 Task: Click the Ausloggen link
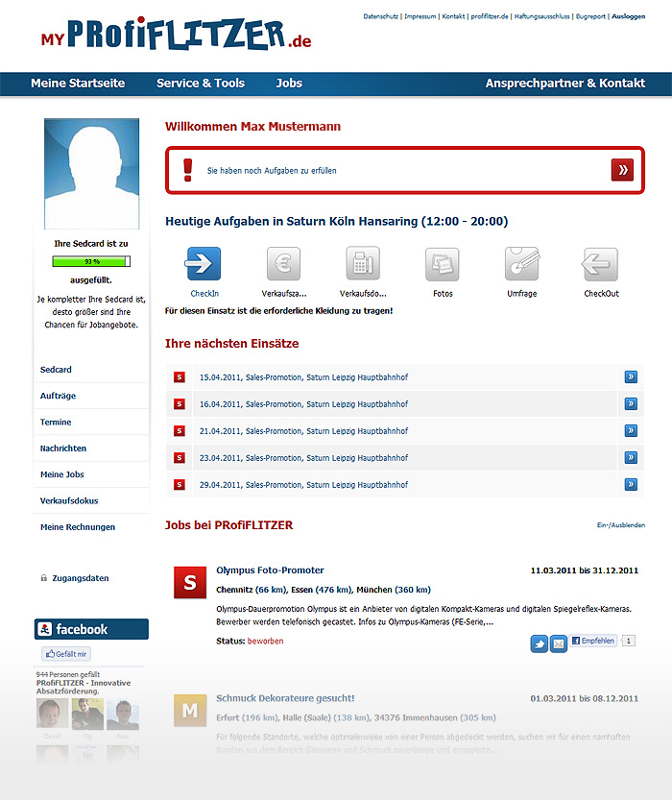628,16
